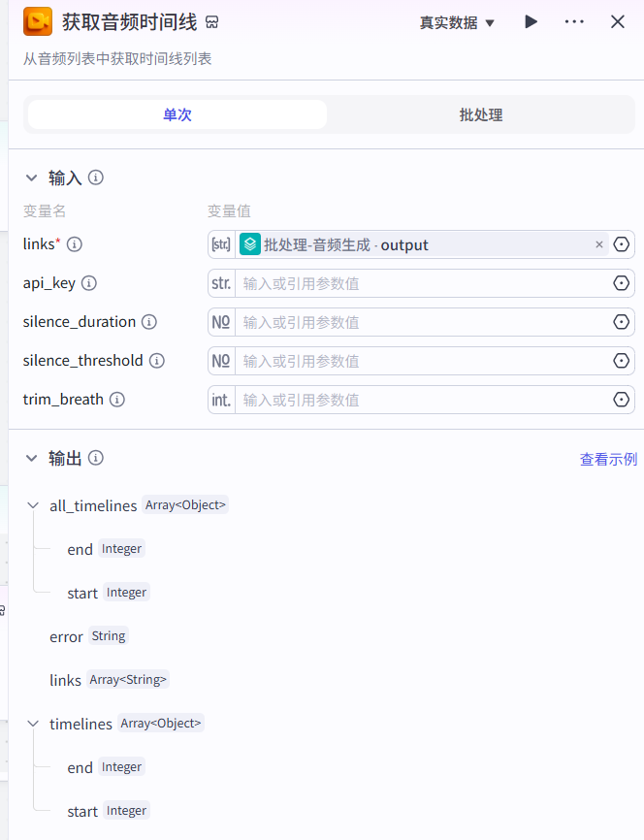Image resolution: width=644 pixels, height=840 pixels.
Task: Click the info icon next to 输出 heading
Action: pos(96,459)
